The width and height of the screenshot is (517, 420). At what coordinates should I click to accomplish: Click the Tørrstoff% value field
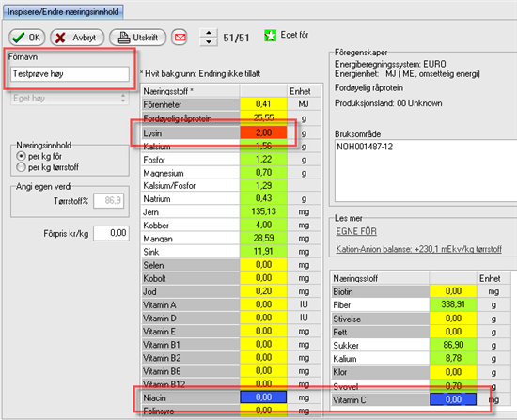[x=109, y=200]
